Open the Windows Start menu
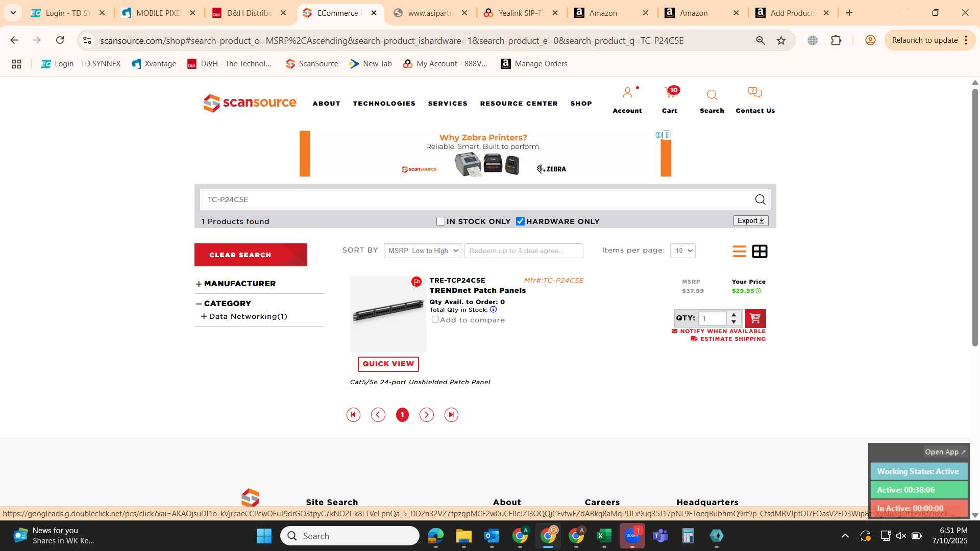980x551 pixels. (264, 536)
